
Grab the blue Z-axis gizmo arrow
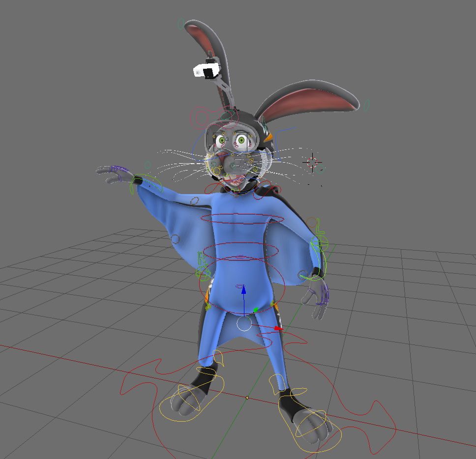pos(243,290)
